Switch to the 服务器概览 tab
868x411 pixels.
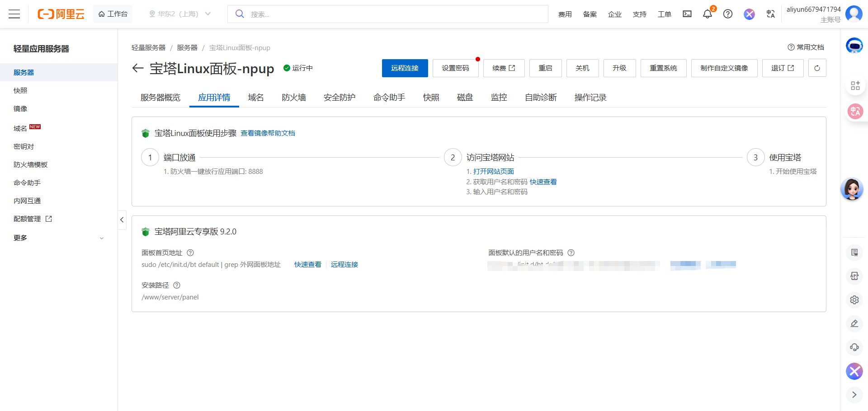160,98
